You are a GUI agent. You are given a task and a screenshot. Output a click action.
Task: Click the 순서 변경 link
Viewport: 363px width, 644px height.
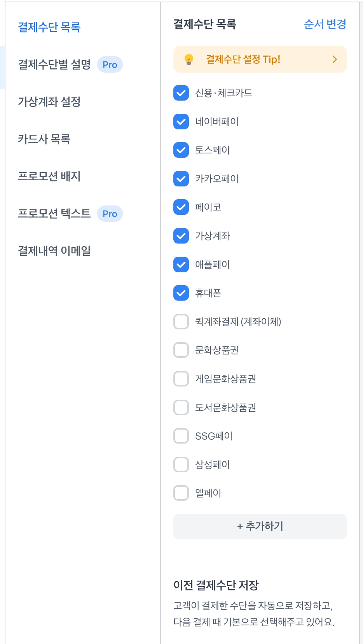click(x=325, y=24)
